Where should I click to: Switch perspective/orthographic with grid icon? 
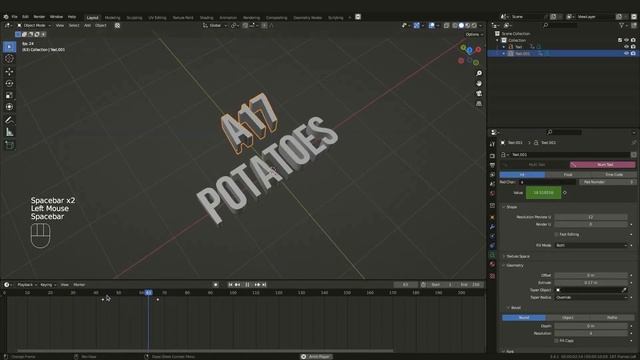[x=479, y=104]
